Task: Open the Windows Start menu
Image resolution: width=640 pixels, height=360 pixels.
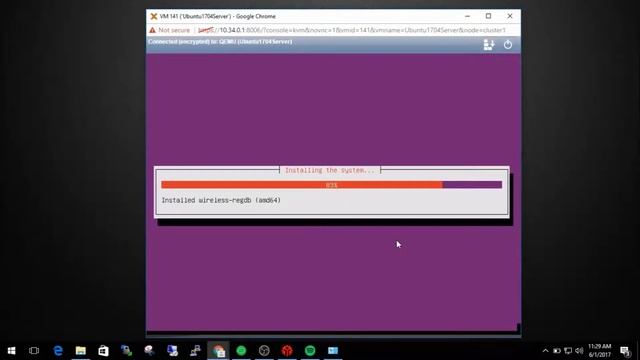Action: pos(11,351)
